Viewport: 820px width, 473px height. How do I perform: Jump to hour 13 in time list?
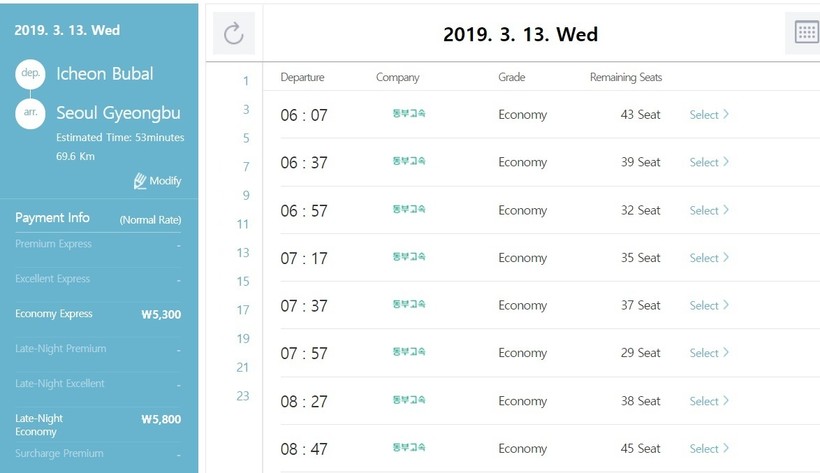pyautogui.click(x=243, y=253)
